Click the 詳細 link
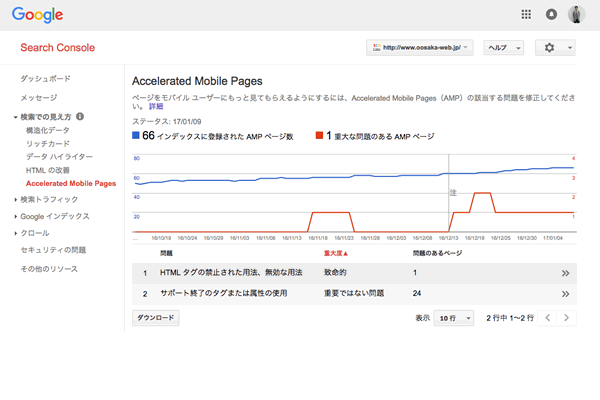Screen dimensions: 600x400 pos(156,106)
